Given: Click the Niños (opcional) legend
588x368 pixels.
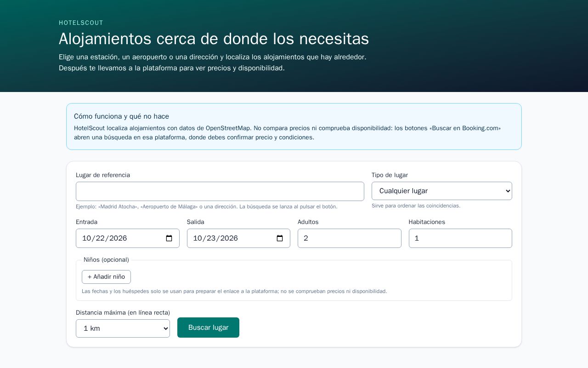Looking at the screenshot, I should (x=106, y=260).
